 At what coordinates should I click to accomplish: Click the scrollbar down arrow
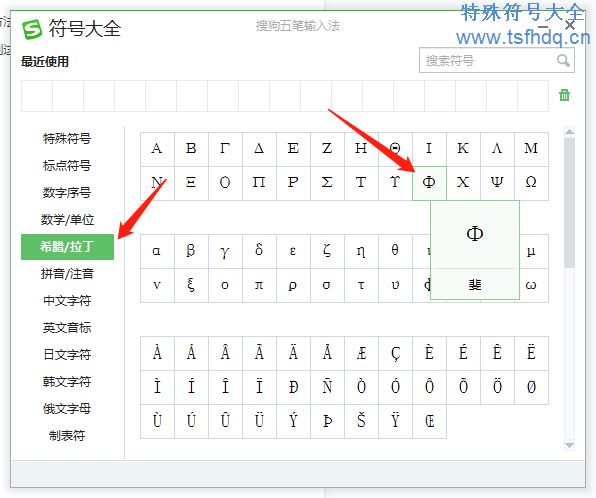[x=569, y=445]
